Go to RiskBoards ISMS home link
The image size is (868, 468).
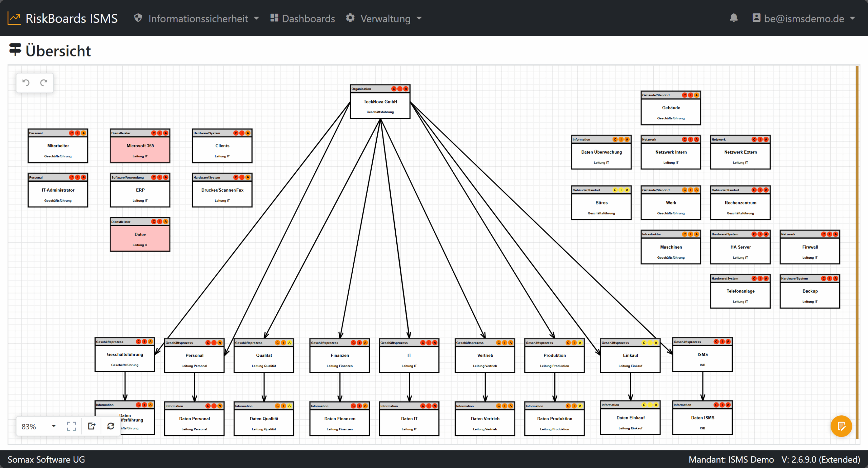(x=63, y=18)
